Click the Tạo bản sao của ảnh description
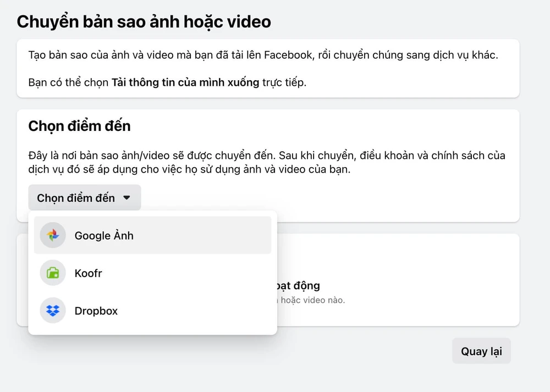The image size is (550, 392). coord(263,56)
